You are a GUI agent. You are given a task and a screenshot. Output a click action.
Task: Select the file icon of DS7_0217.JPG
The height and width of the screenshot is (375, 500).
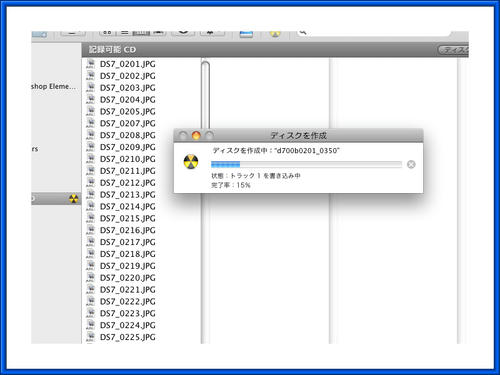[90, 242]
